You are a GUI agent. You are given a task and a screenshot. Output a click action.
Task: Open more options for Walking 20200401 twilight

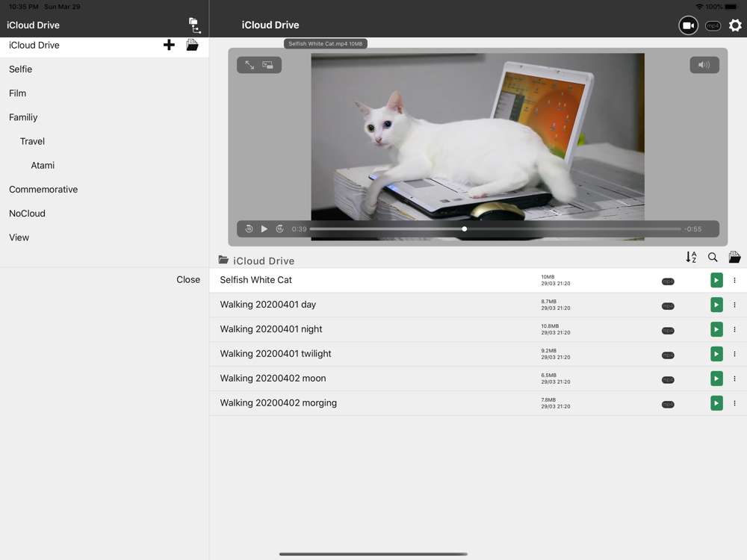click(734, 354)
